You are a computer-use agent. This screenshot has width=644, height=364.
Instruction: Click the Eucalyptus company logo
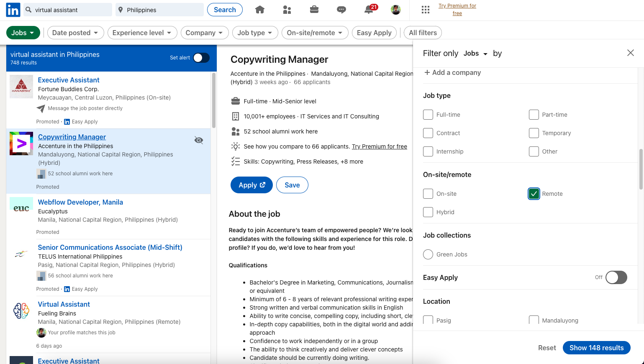(x=21, y=209)
